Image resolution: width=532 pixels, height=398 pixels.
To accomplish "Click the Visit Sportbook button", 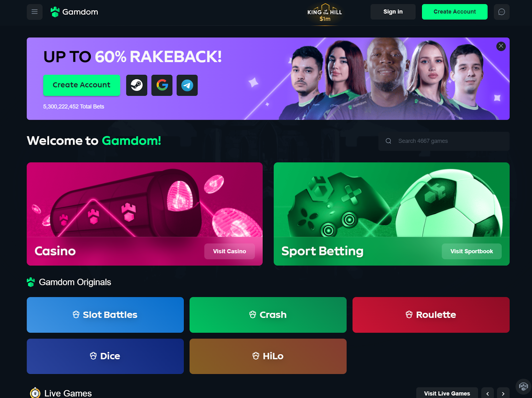I will click(x=471, y=251).
